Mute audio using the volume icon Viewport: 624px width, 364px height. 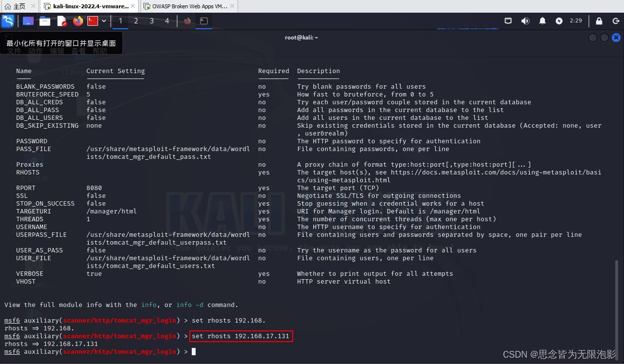pyautogui.click(x=525, y=20)
